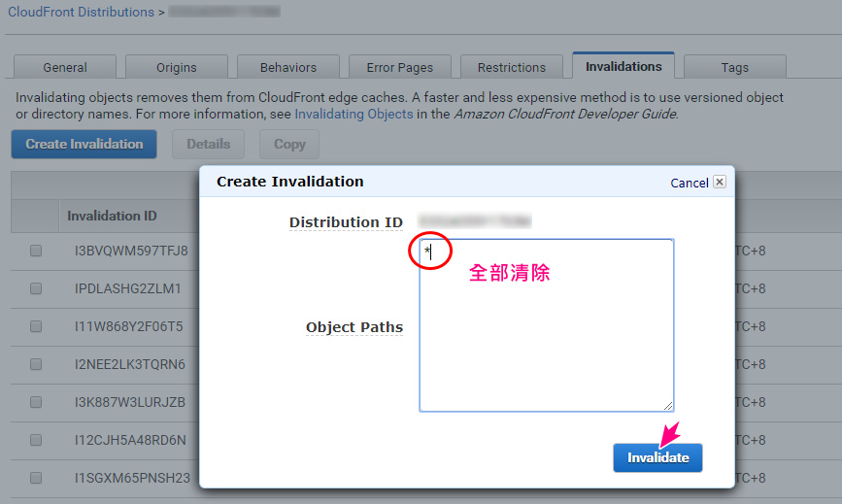This screenshot has height=504, width=842.
Task: Click the Details button
Action: point(209,144)
